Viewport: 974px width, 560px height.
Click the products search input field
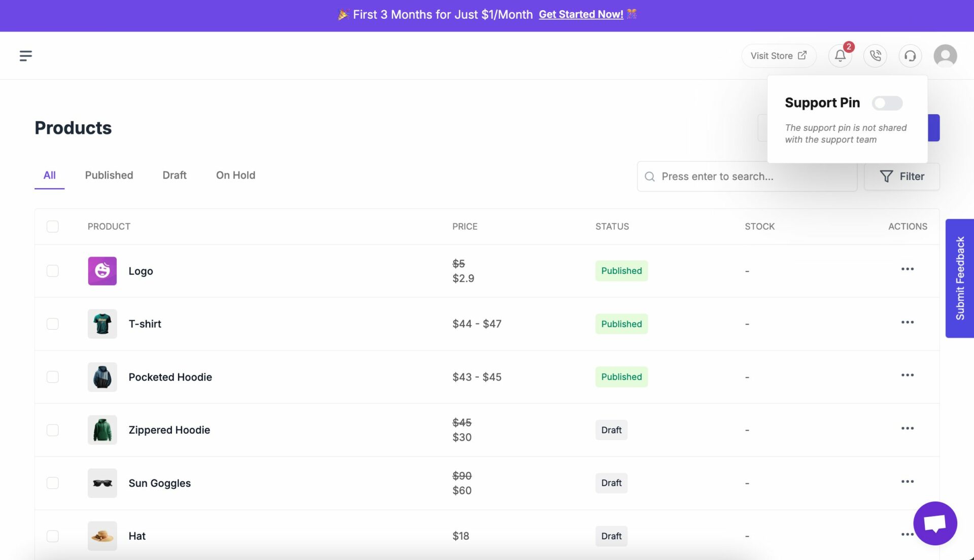(x=747, y=176)
